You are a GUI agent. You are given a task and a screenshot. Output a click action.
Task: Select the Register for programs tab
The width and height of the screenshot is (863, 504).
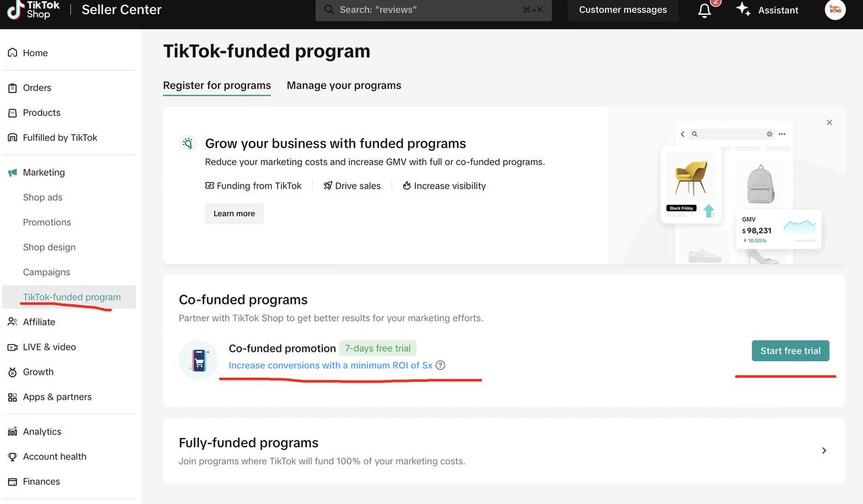pos(217,86)
